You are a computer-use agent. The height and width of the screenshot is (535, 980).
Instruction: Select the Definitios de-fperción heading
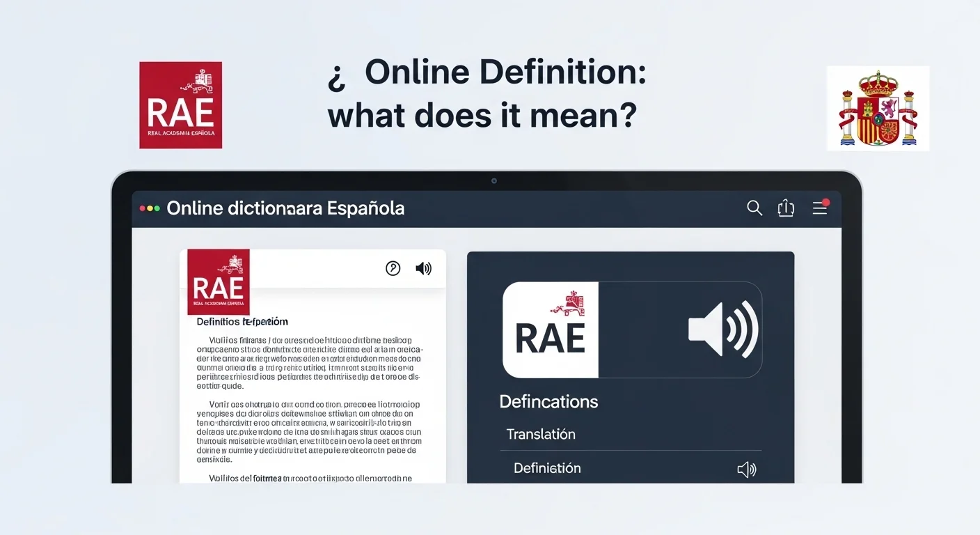tap(243, 321)
